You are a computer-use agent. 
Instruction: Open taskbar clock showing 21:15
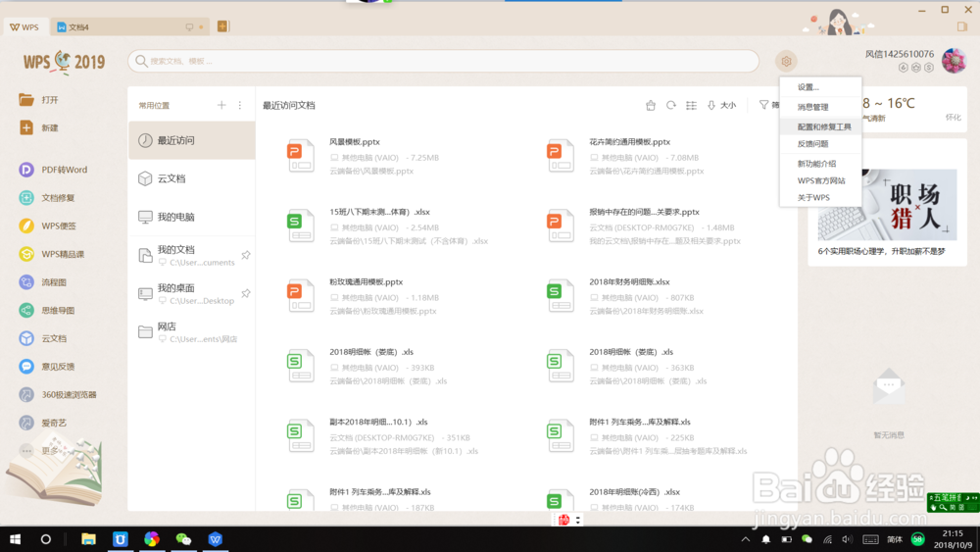click(953, 539)
